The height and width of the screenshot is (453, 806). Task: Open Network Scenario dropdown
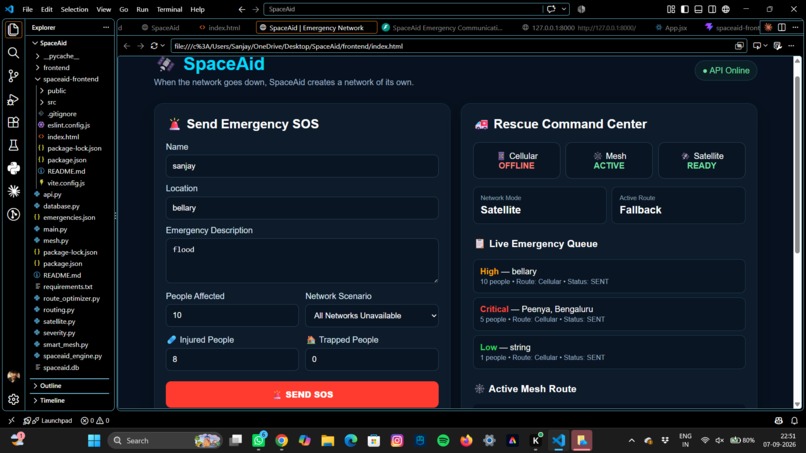click(x=372, y=315)
